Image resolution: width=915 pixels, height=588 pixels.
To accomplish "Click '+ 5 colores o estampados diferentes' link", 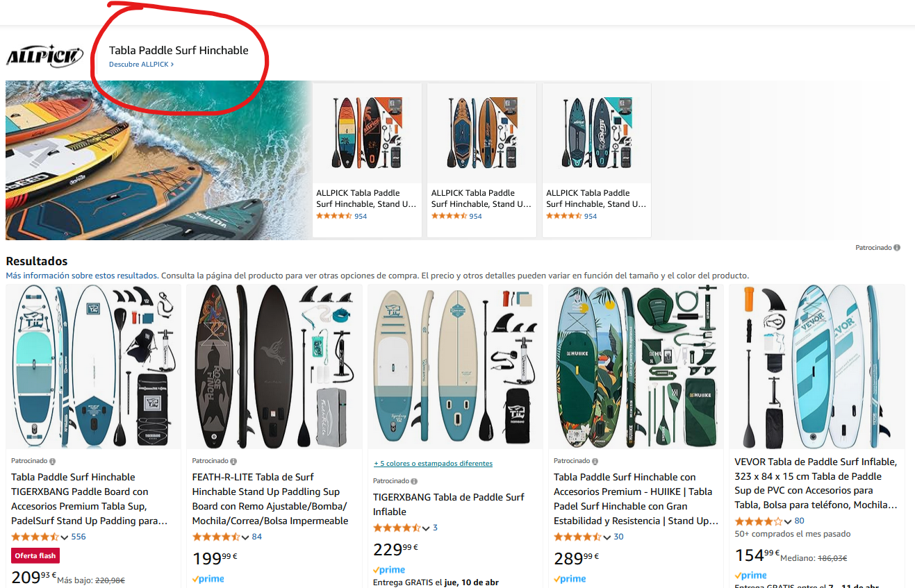I will [433, 464].
